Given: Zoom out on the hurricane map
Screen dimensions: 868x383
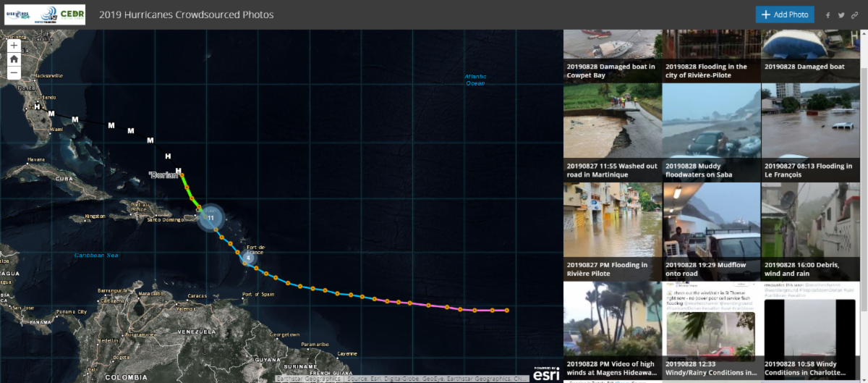Looking at the screenshot, I should coord(14,72).
